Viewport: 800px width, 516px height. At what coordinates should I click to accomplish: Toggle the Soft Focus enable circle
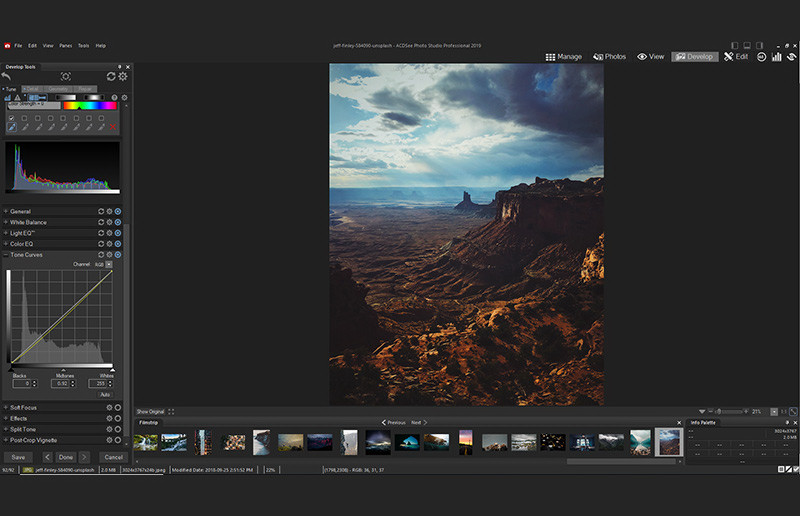coord(118,407)
